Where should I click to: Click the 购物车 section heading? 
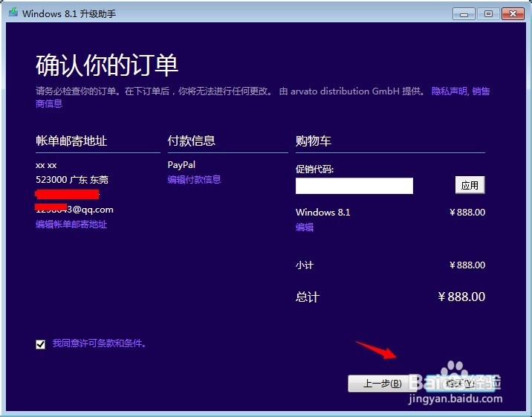point(314,140)
